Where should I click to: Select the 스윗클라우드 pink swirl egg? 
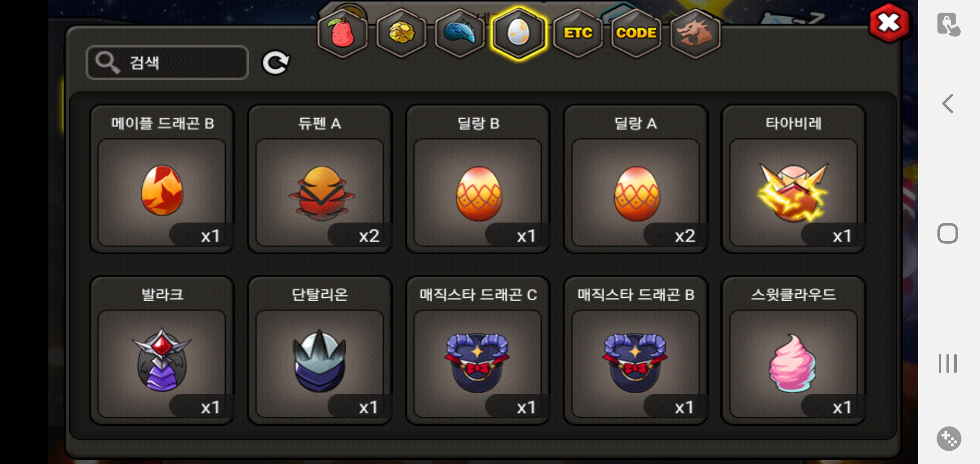(793, 351)
